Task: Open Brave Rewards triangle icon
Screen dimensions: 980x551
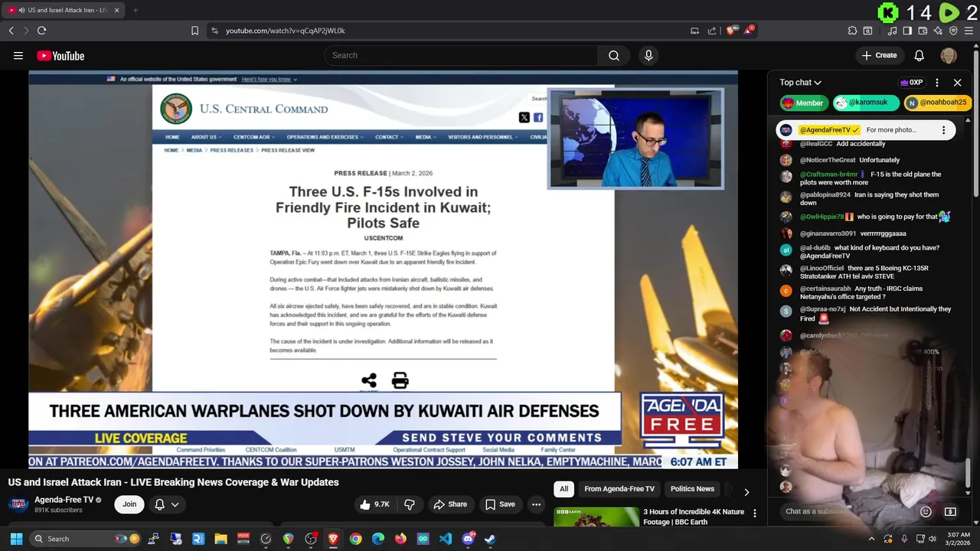Action: point(749,31)
